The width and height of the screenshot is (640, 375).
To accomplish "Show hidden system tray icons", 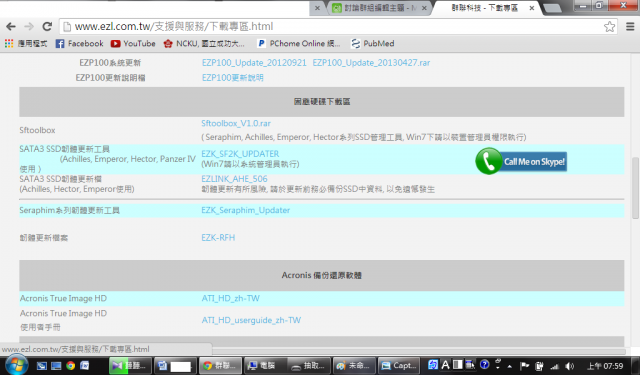I will pos(509,366).
